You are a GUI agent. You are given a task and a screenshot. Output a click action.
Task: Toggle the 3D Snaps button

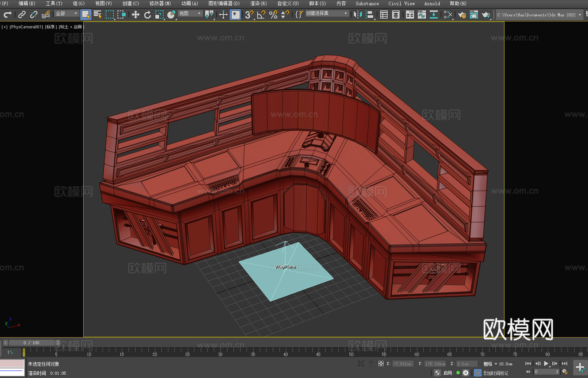(249, 15)
